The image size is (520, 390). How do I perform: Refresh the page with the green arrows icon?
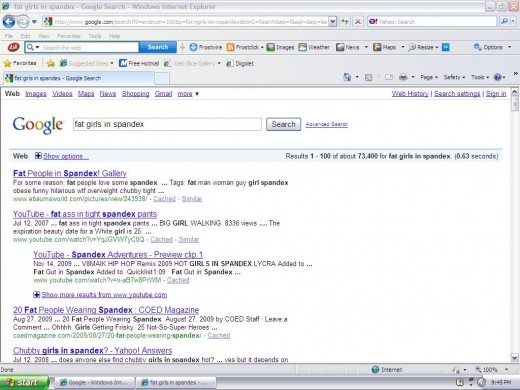pos(345,22)
